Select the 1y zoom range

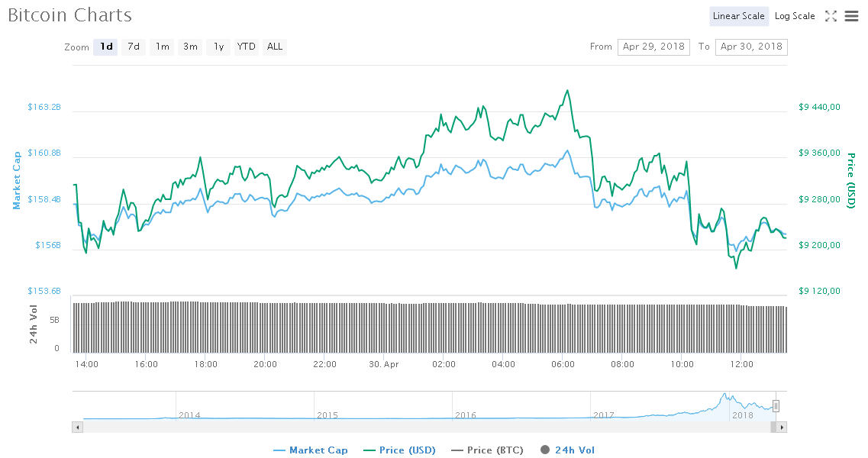[x=218, y=47]
